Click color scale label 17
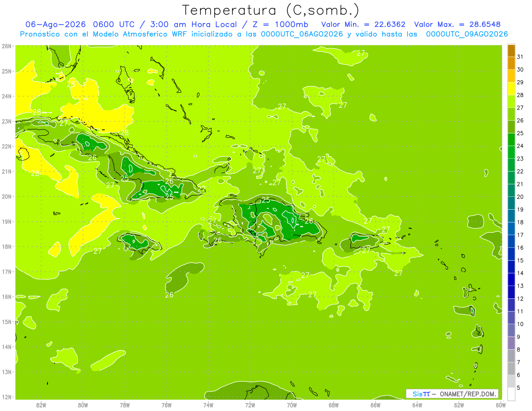 click(520, 235)
